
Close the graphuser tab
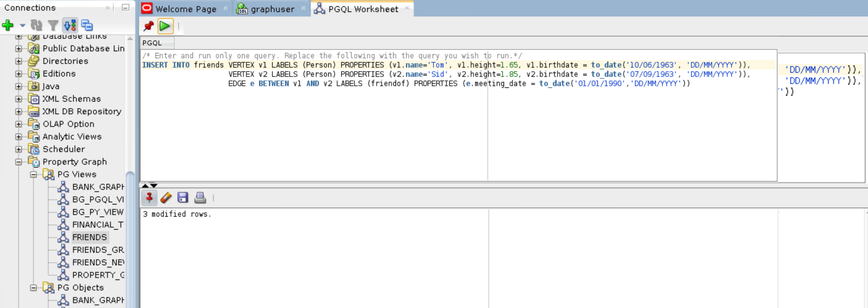(303, 8)
